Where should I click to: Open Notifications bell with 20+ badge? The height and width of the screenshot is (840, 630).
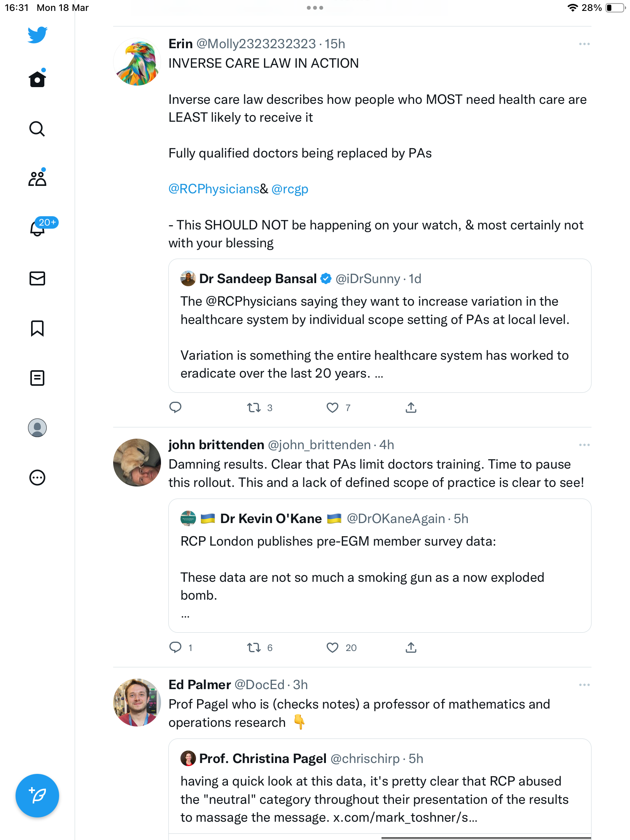tap(38, 228)
